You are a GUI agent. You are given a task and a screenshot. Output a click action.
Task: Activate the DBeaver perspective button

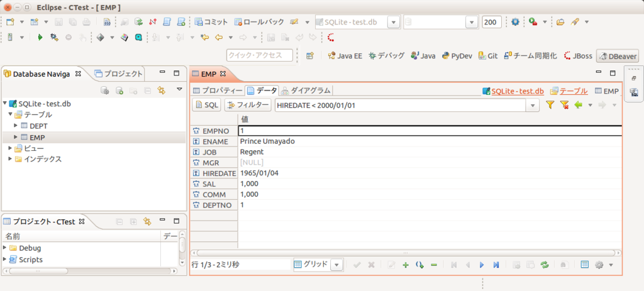coord(618,56)
